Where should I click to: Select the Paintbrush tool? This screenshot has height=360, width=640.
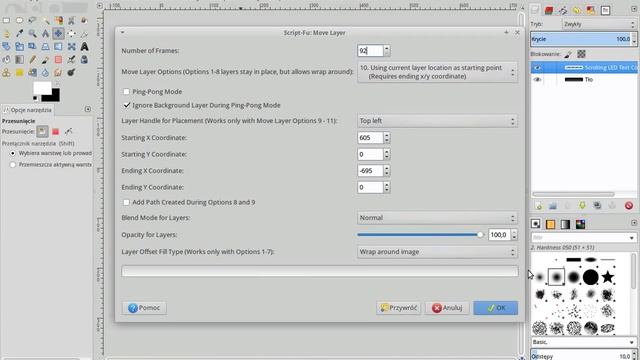(45, 60)
